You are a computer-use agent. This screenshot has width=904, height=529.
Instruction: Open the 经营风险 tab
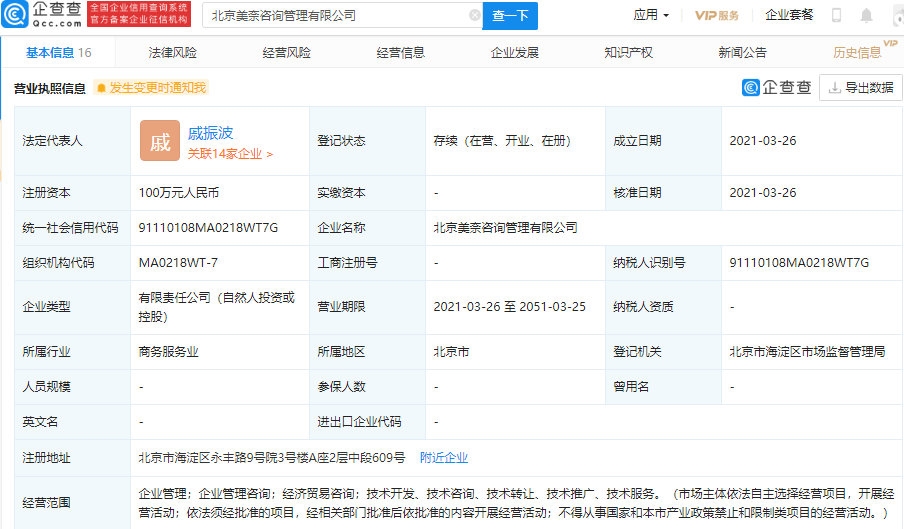[x=286, y=53]
